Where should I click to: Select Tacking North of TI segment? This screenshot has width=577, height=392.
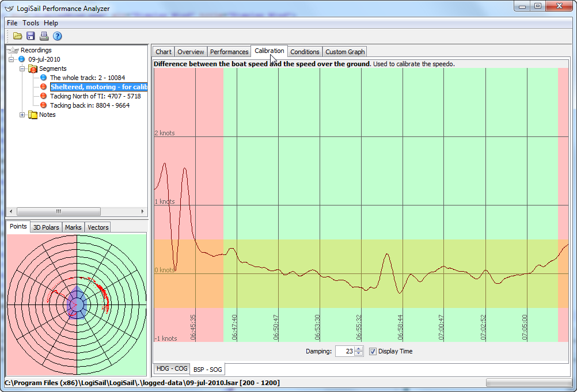95,96
